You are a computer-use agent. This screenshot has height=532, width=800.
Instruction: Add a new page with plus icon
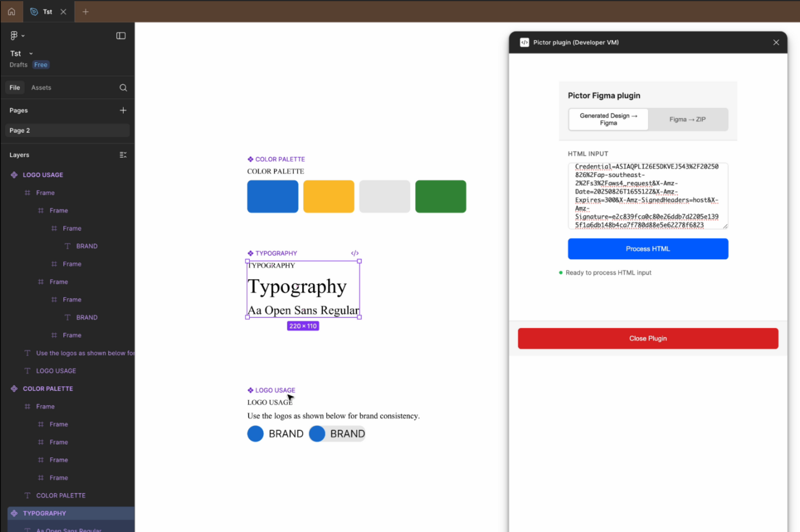tap(123, 110)
